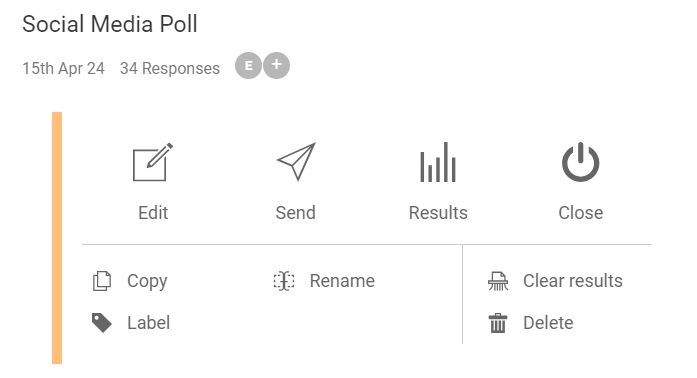Choose the Clear results text option
The image size is (697, 378).
(x=573, y=281)
